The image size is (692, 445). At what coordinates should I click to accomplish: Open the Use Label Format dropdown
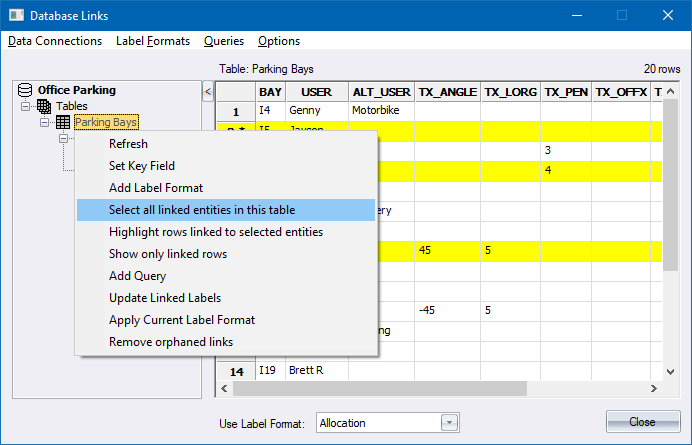(x=450, y=423)
